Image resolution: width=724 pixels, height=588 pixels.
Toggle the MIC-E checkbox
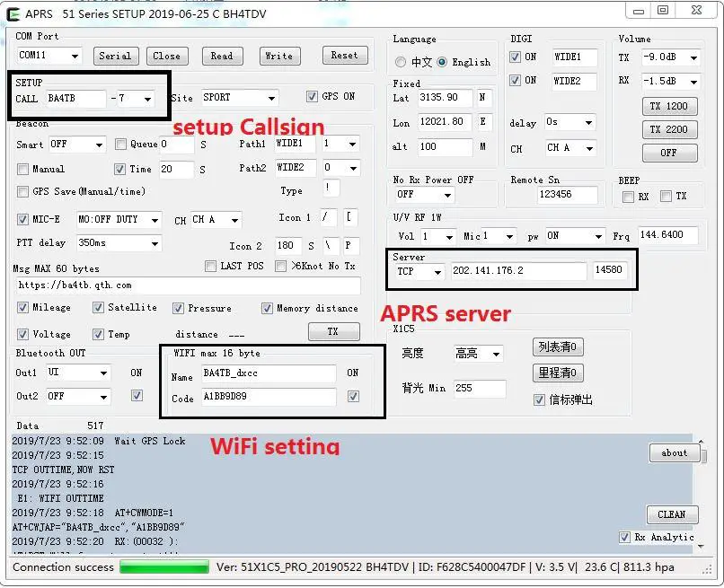click(22, 219)
